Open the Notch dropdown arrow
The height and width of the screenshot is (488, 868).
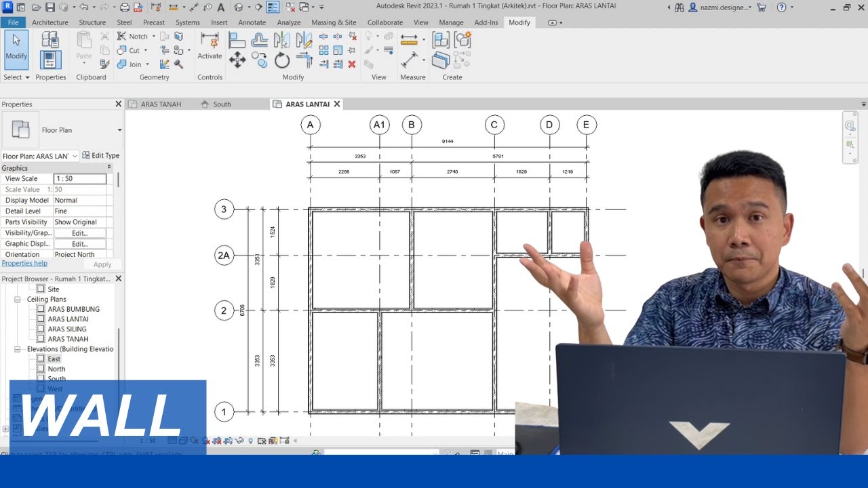[154, 37]
